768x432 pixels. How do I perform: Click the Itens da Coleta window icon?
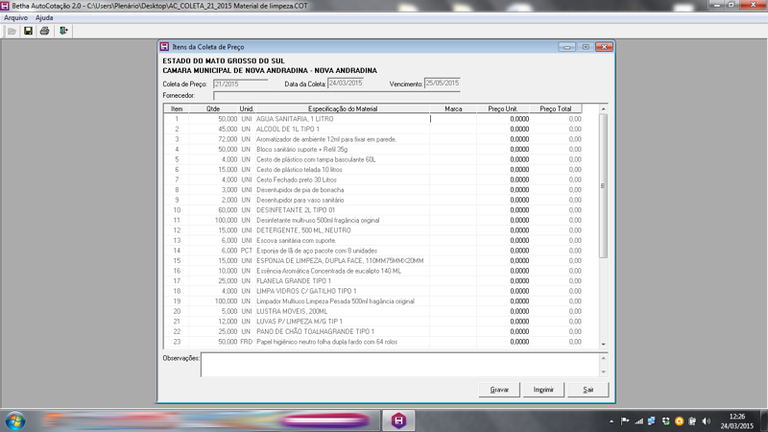(x=166, y=46)
